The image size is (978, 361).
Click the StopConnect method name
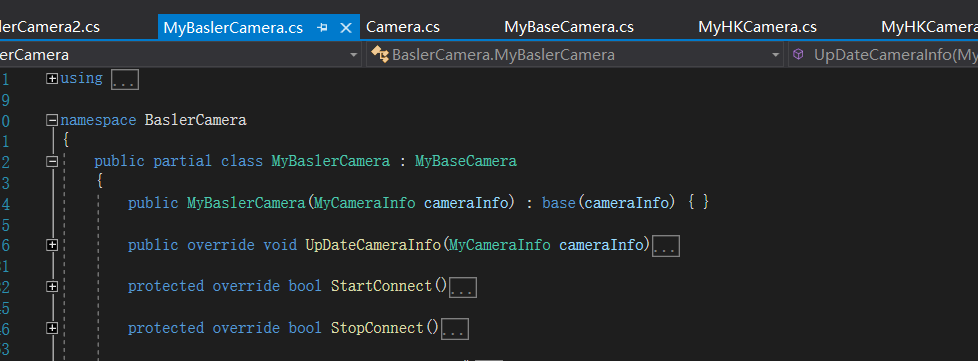coord(377,327)
